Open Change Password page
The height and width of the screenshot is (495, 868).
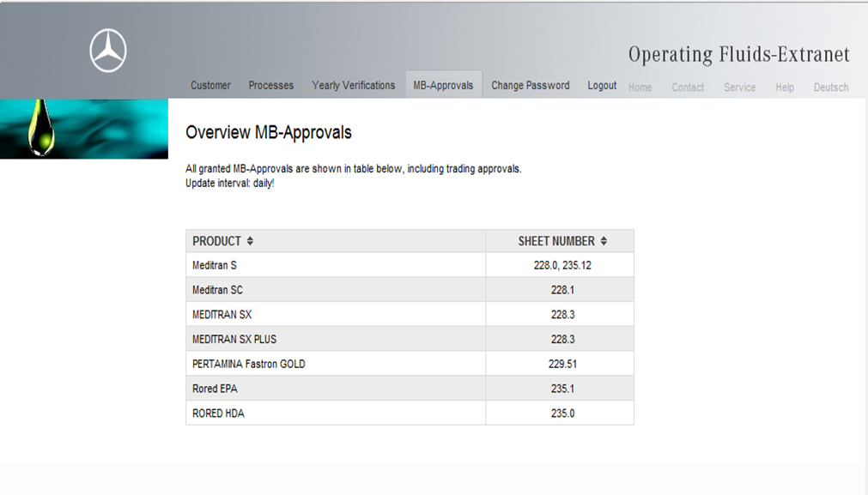pyautogui.click(x=531, y=85)
